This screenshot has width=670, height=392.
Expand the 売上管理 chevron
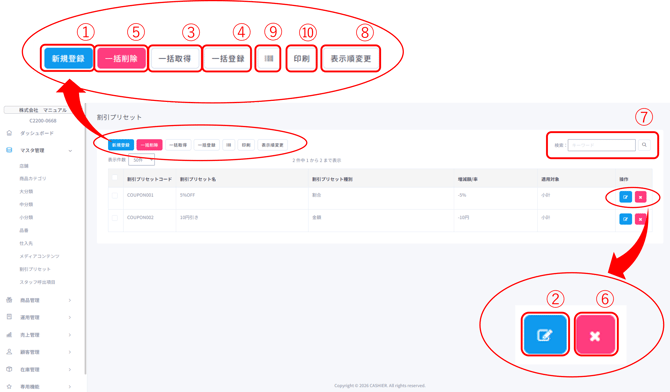pos(70,335)
